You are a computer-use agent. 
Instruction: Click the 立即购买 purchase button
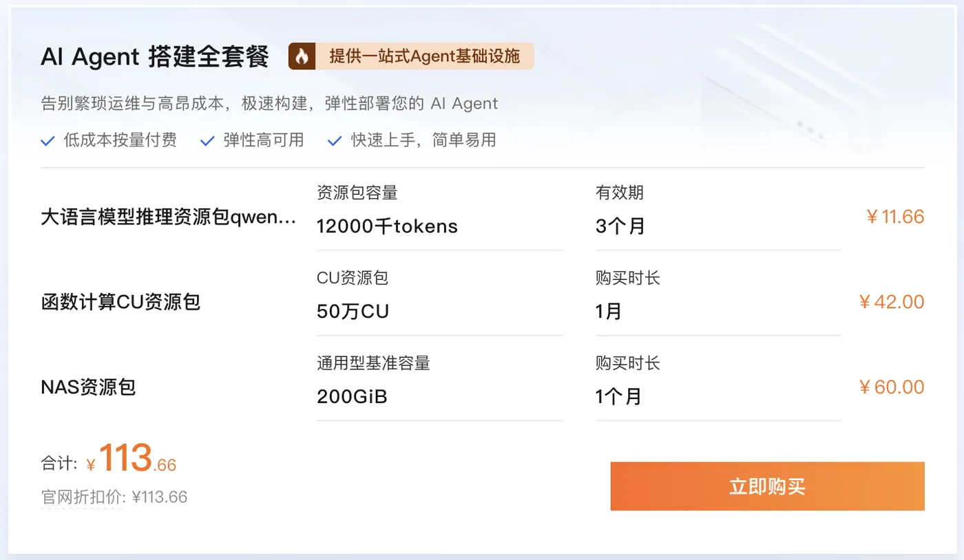coord(767,486)
